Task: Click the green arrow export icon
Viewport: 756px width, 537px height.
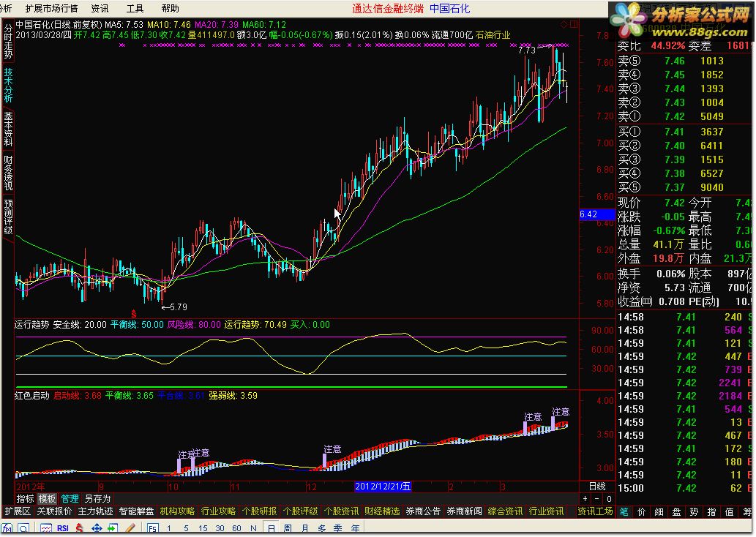Action: point(113,528)
